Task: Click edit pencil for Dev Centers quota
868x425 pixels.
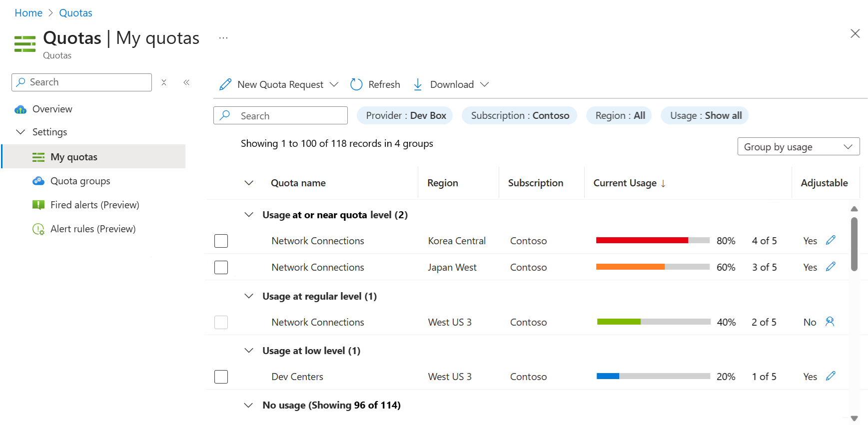Action: pos(831,376)
